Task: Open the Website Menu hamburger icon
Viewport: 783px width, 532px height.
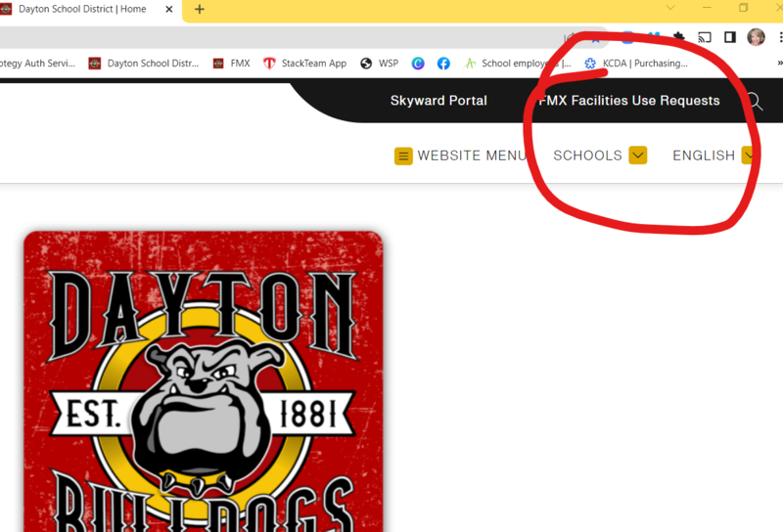Action: 403,155
